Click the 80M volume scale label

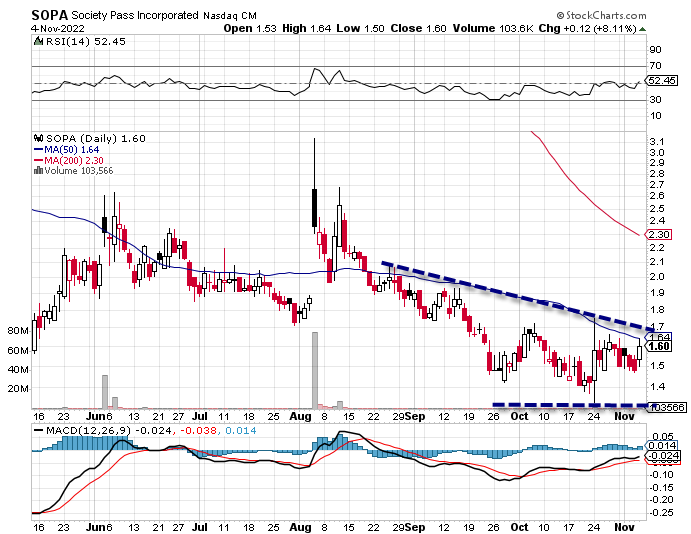tap(18, 330)
